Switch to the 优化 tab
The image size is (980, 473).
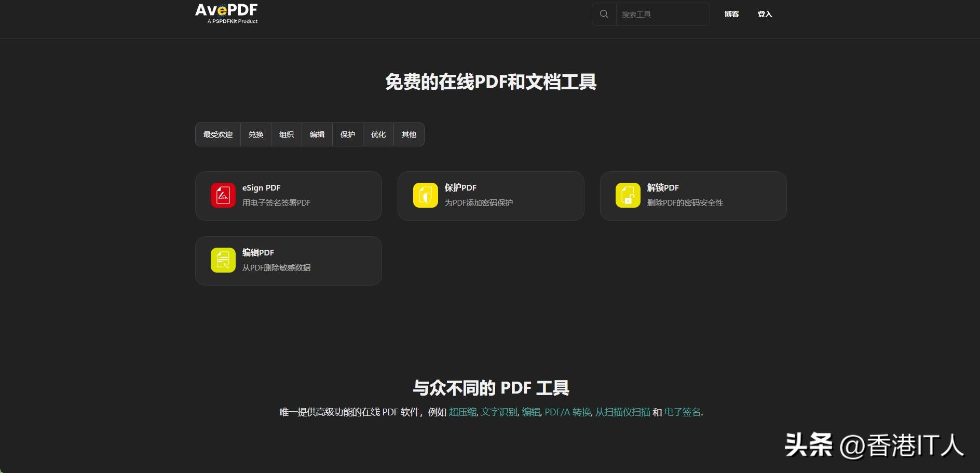[378, 134]
